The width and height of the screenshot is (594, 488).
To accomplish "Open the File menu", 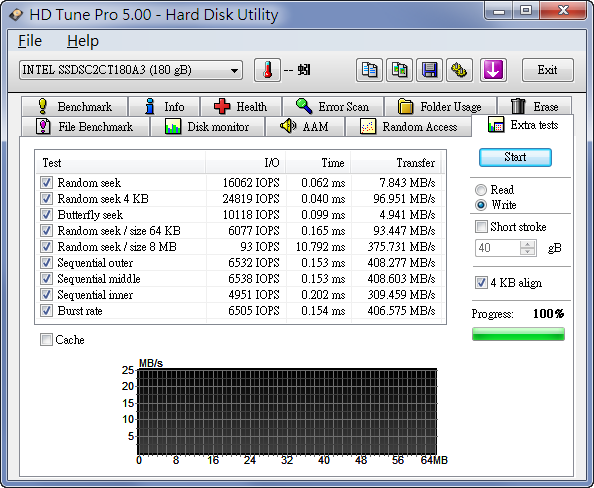I will click(x=30, y=41).
